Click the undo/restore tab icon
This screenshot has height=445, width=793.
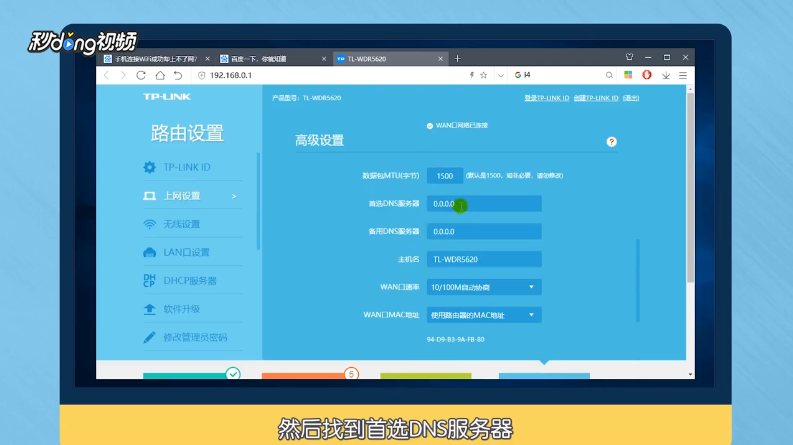tap(178, 75)
